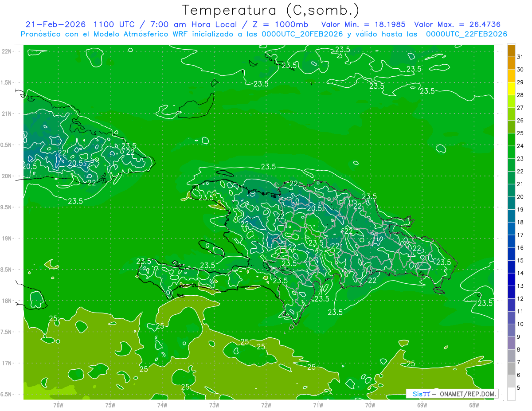Click the '18' value on the color bar
The height and width of the screenshot is (411, 532).
click(x=520, y=222)
